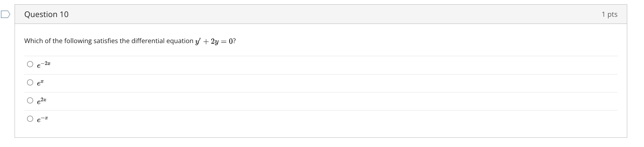Click the Question 10 heading
This screenshot has height=147, width=644.
pos(46,14)
